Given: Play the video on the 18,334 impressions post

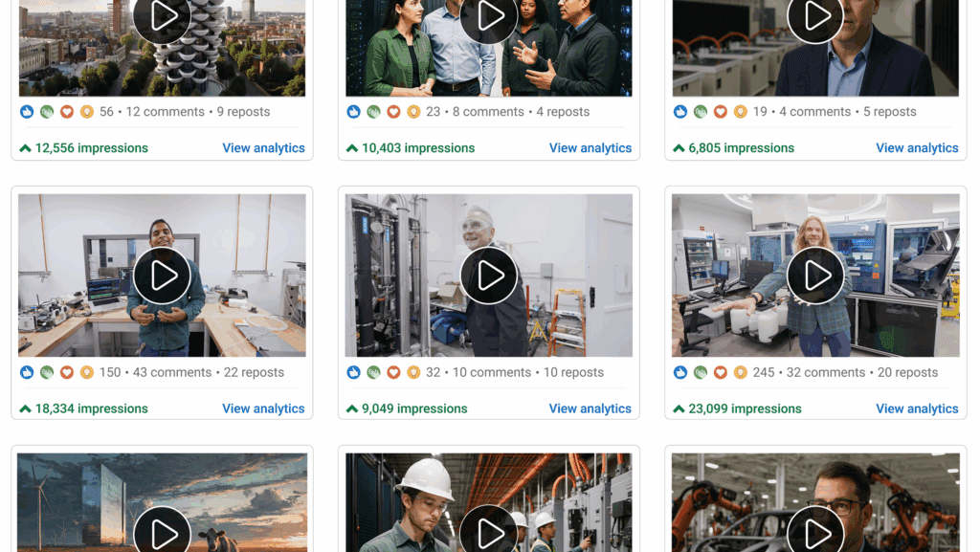Looking at the screenshot, I should (x=162, y=276).
